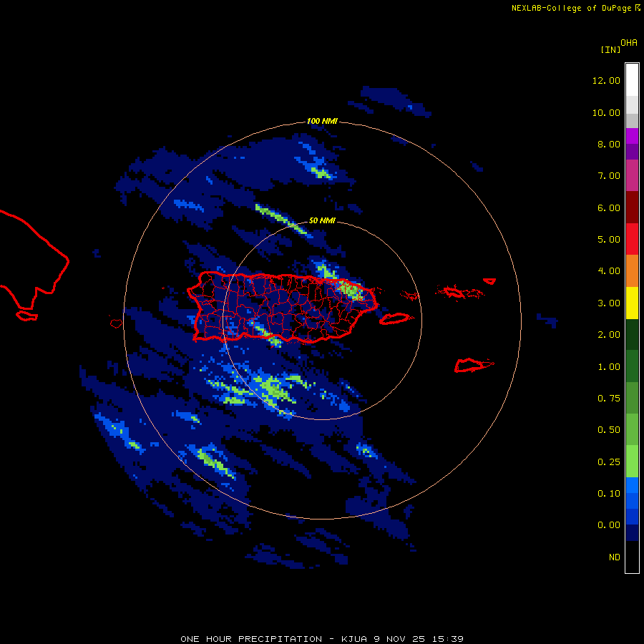Pick the white swatch atop the color scale
Screen dimensions: 644x644
[632, 79]
